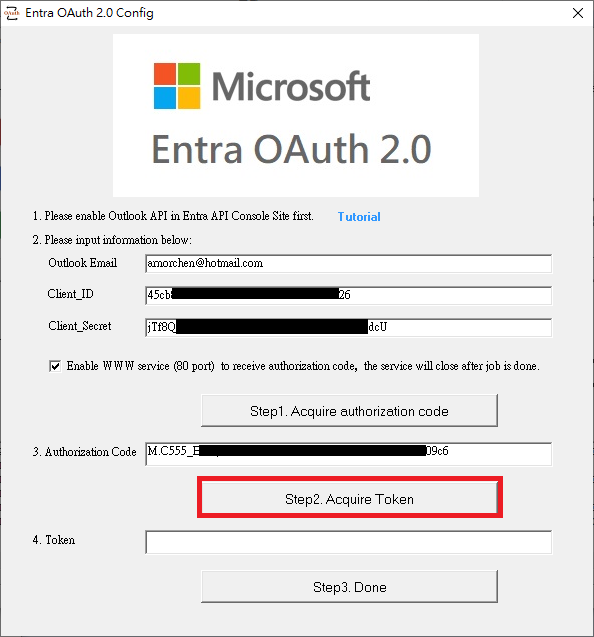The image size is (594, 637).
Task: Open the Tutorial link
Action: pos(359,217)
